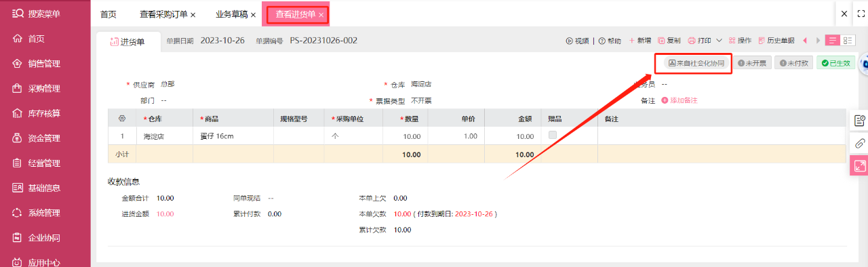Image resolution: width=868 pixels, height=267 pixels.
Task: Open the document notes side icon
Action: click(x=859, y=121)
